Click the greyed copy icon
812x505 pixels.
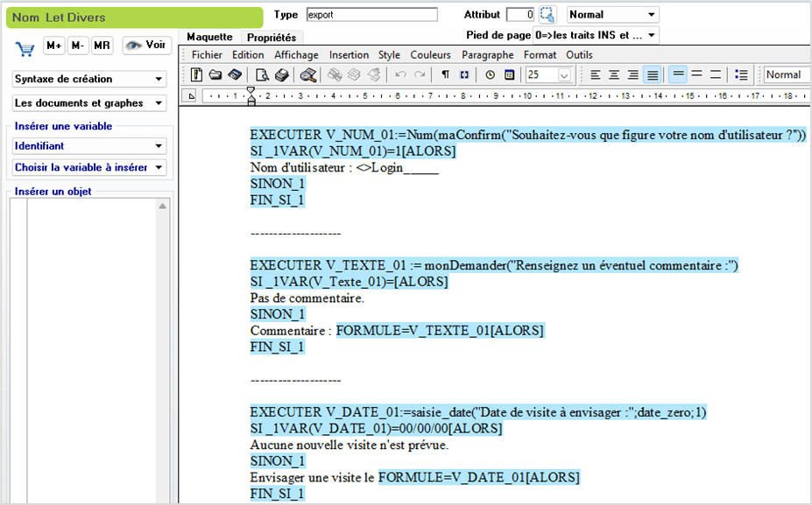click(354, 75)
